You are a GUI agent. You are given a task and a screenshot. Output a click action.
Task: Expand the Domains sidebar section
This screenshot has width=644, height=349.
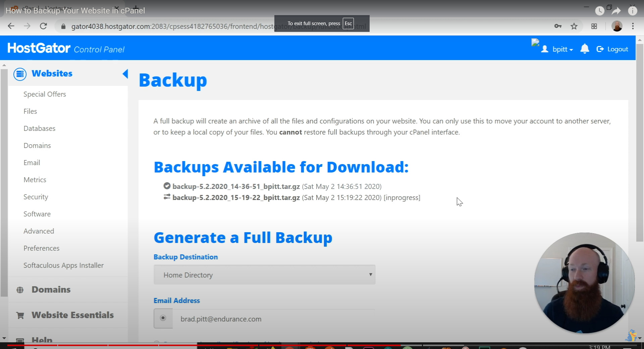pos(51,290)
